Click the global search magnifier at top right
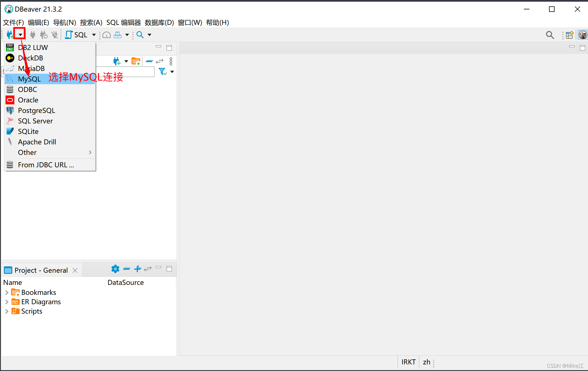The width and height of the screenshot is (588, 371). [550, 35]
